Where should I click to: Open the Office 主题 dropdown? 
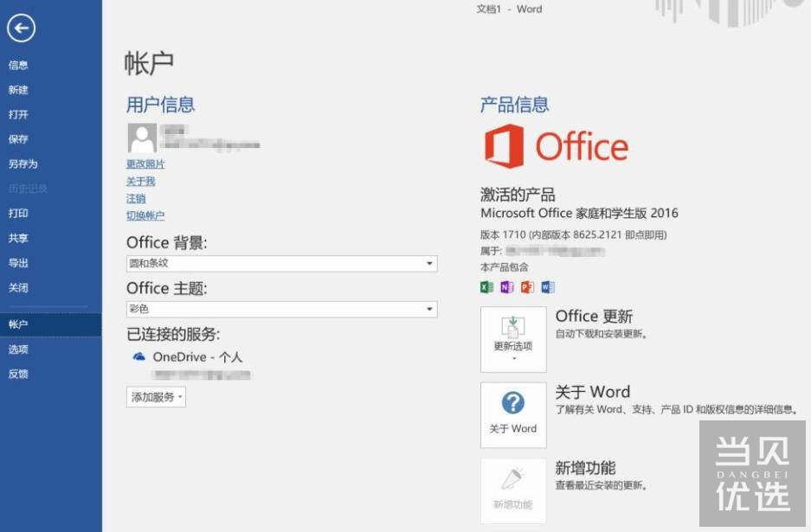[x=282, y=309]
